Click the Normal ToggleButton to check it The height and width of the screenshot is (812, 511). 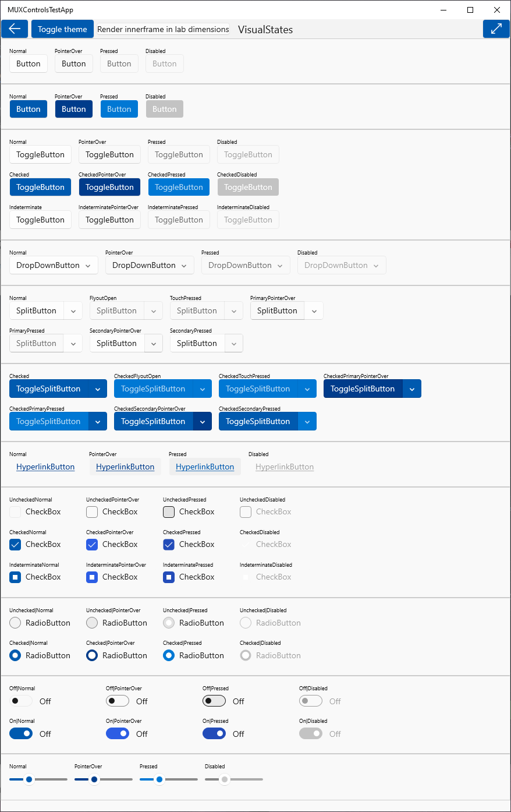(40, 154)
